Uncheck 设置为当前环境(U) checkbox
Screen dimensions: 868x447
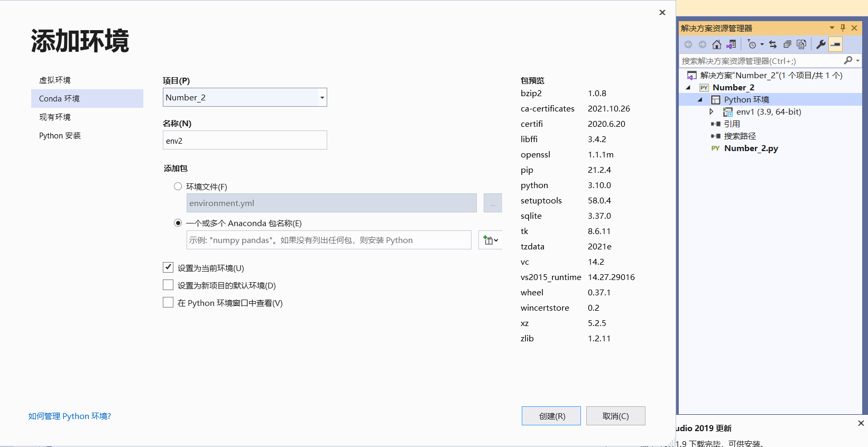coord(168,267)
